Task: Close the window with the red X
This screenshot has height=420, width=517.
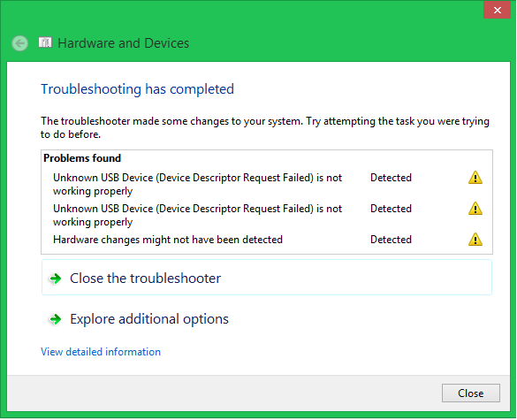Action: (x=497, y=11)
